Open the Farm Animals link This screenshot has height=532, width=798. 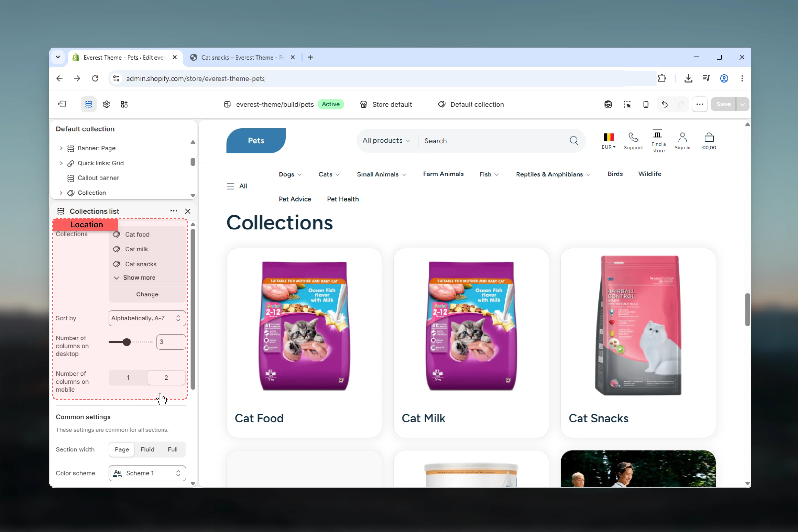[x=443, y=174]
